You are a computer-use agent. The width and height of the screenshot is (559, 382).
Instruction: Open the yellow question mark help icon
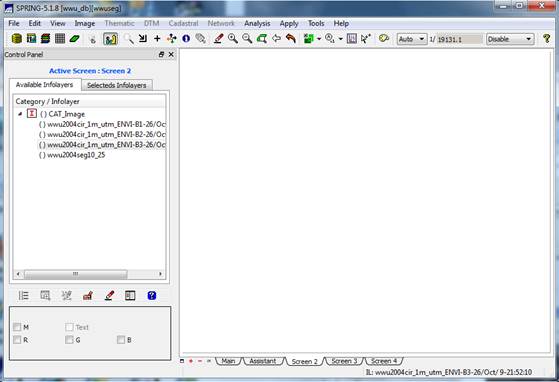click(546, 38)
